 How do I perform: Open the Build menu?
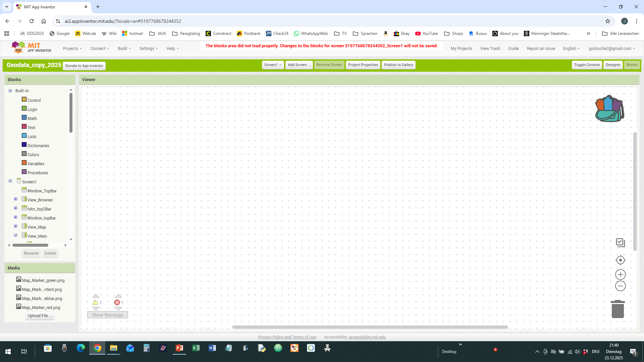(x=124, y=49)
